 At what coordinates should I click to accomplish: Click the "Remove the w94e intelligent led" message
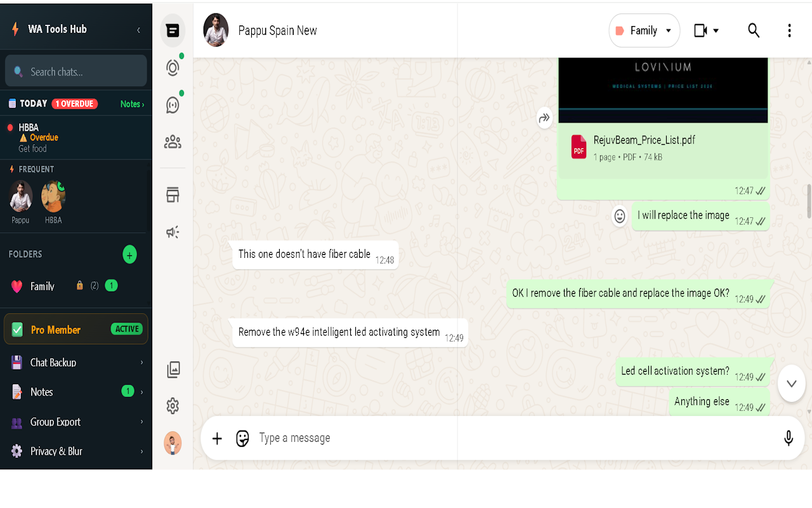(x=350, y=333)
